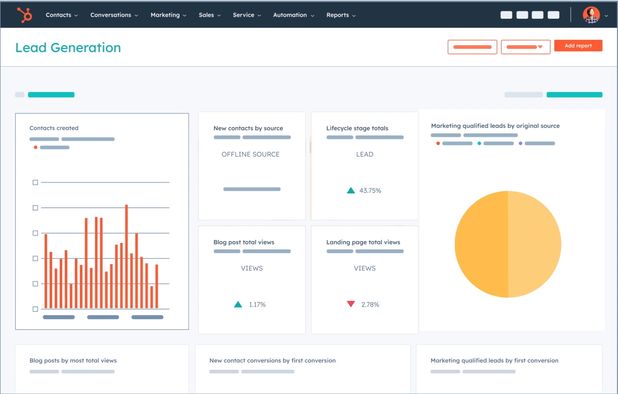618x394 pixels.
Task: Open the Automation menu
Action: (x=294, y=15)
